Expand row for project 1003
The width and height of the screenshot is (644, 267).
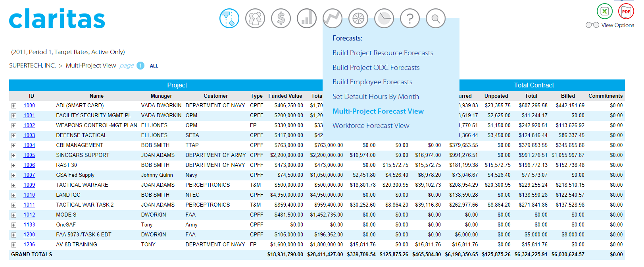tap(13, 135)
